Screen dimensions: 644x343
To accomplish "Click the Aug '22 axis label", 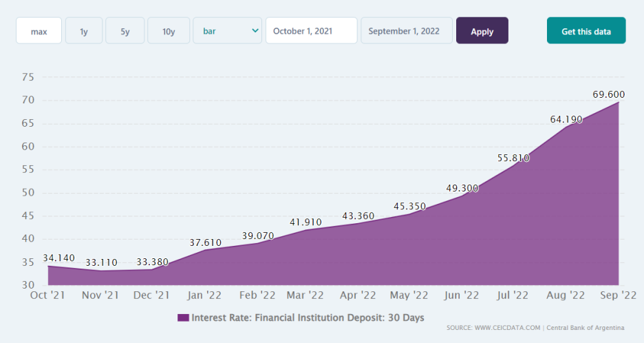I will [x=566, y=295].
